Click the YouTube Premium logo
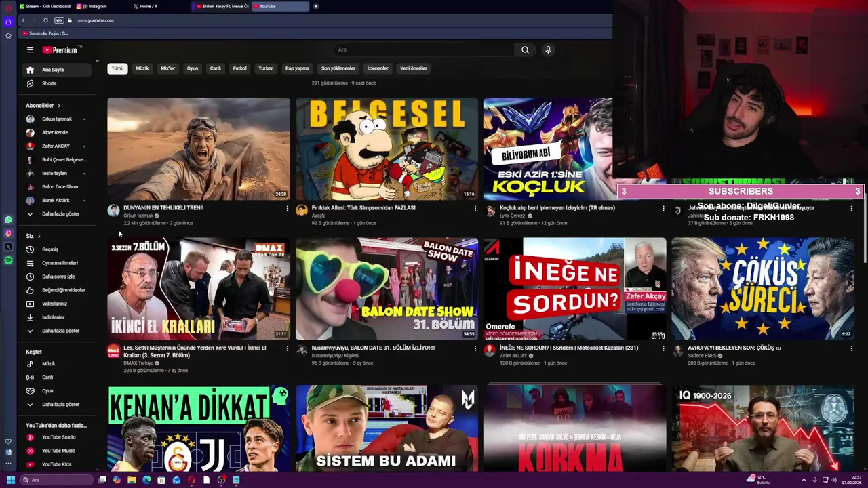 60,49
